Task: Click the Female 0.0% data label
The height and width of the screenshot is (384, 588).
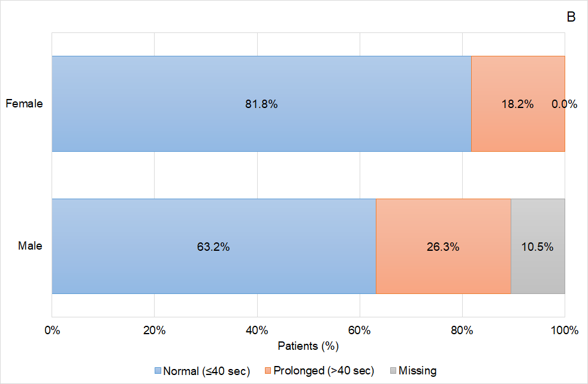Action: 564,104
